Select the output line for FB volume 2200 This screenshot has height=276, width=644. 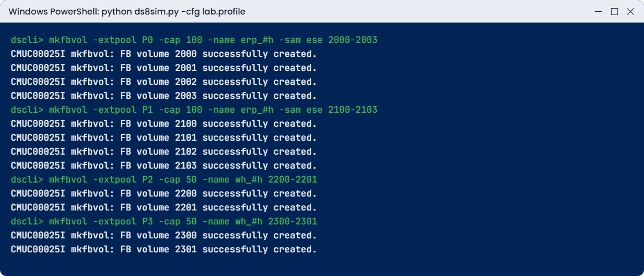164,193
